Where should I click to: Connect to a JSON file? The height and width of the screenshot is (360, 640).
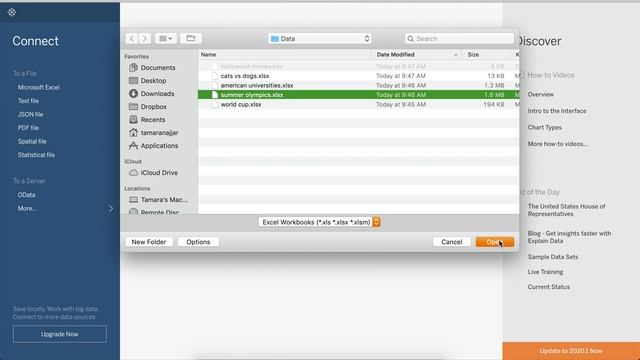pos(30,114)
